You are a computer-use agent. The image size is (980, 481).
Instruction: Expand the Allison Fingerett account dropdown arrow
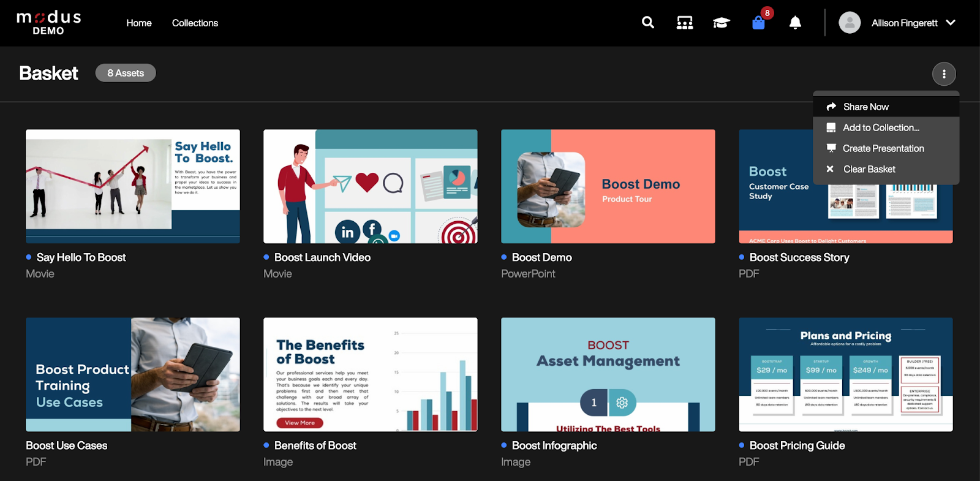coord(951,23)
